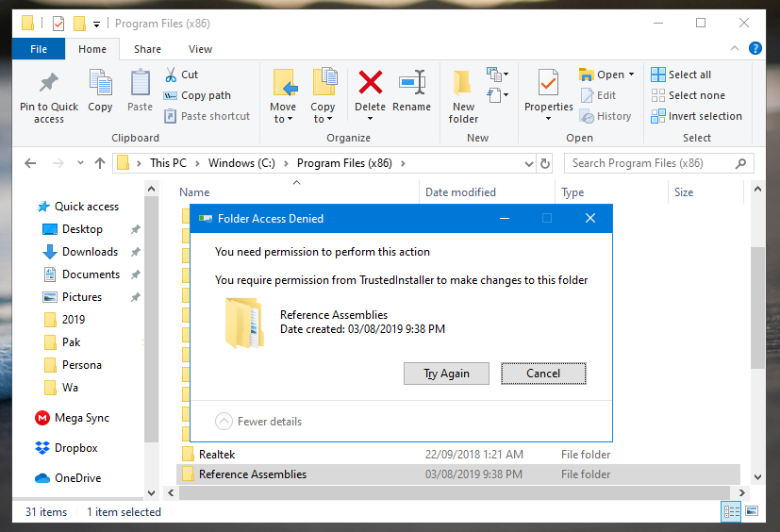Click the Properties quick access toolbar icon
Screen dimensions: 780x532
pos(58,24)
